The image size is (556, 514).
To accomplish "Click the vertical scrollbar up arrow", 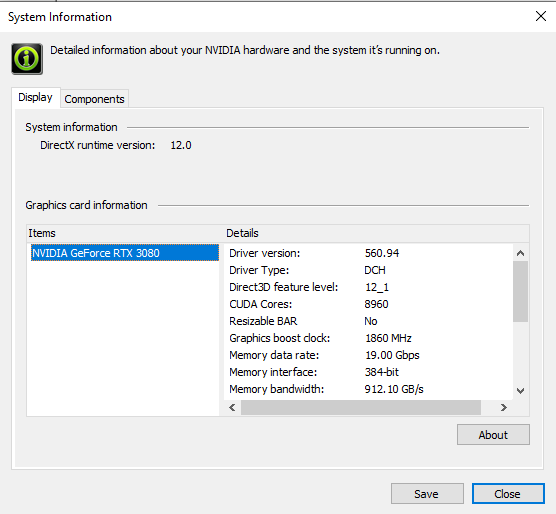I will [520, 253].
